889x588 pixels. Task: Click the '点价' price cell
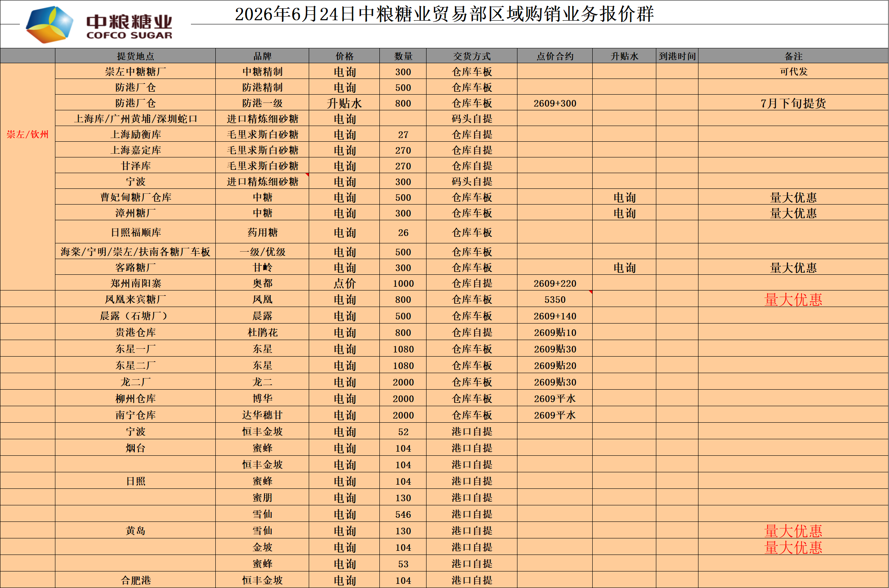tap(344, 283)
